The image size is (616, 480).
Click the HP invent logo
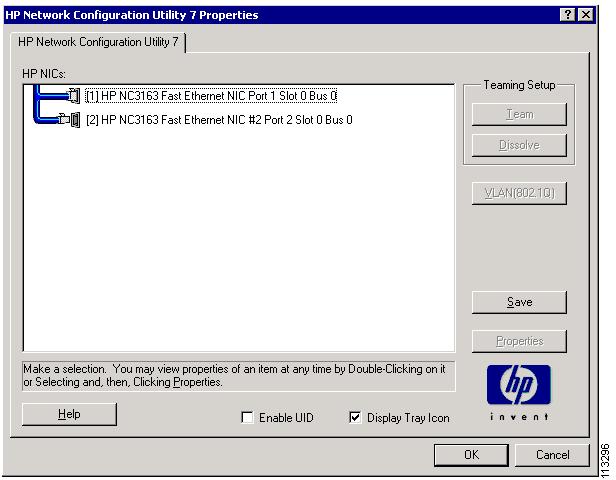pyautogui.click(x=519, y=393)
